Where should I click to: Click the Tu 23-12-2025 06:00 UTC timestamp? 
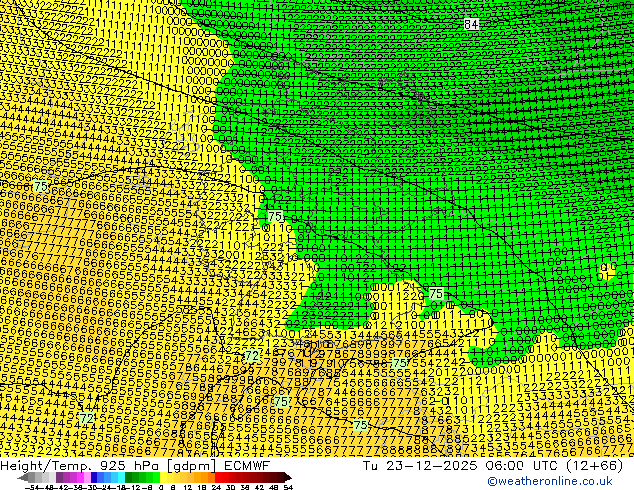pyautogui.click(x=493, y=465)
